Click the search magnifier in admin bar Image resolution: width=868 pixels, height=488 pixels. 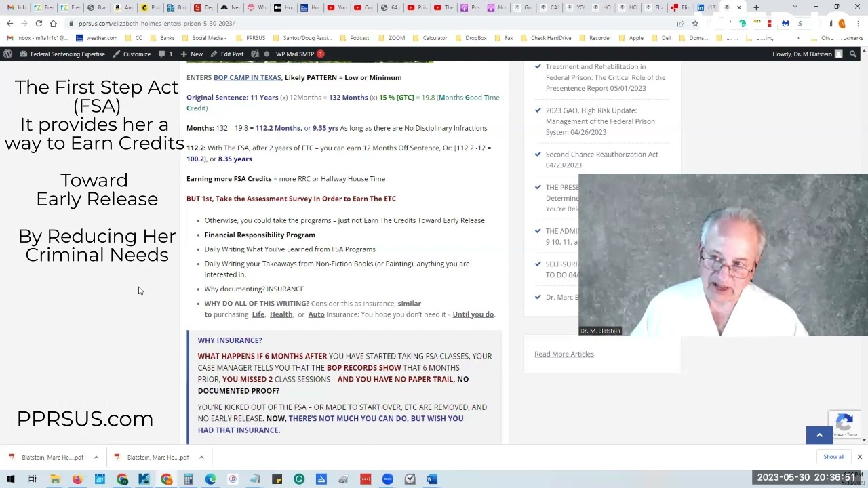(853, 54)
